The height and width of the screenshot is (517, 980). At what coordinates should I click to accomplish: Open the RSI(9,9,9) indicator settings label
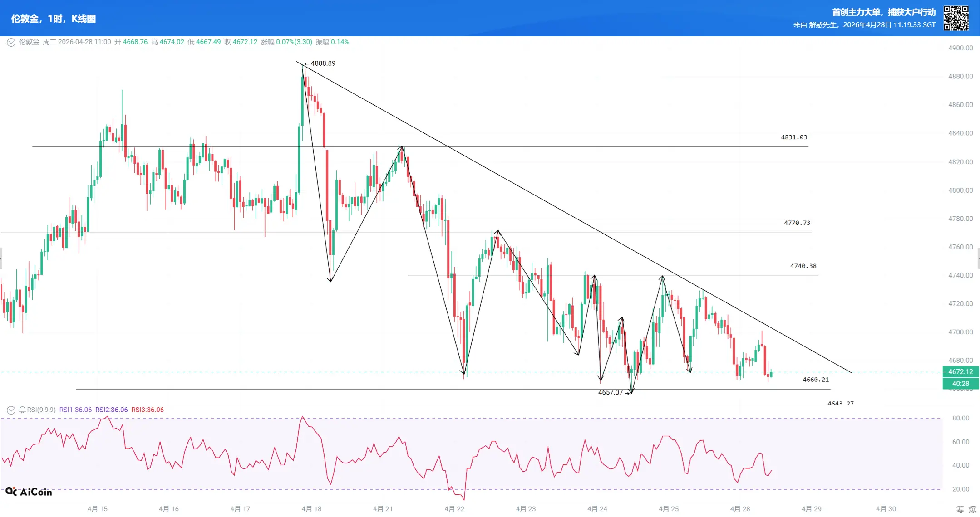41,410
